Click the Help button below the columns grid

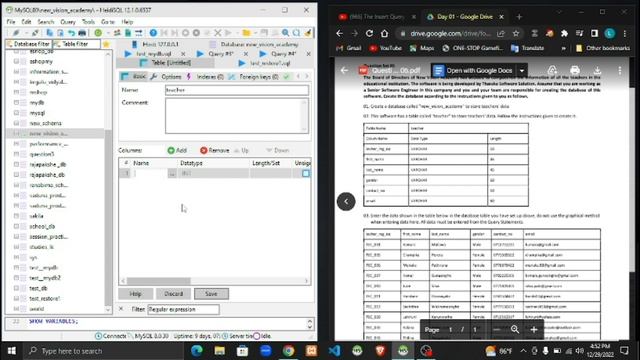click(x=136, y=293)
